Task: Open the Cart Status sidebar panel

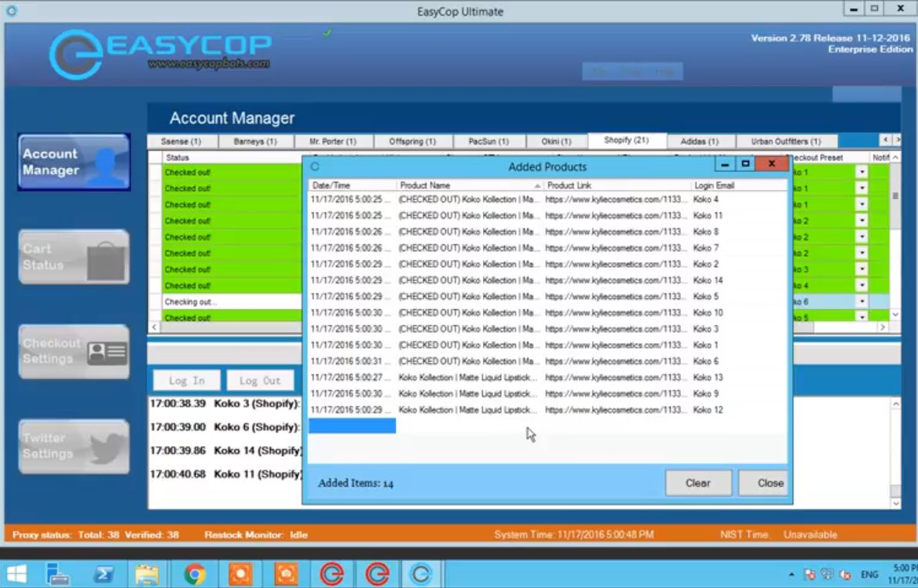Action: 75,257
